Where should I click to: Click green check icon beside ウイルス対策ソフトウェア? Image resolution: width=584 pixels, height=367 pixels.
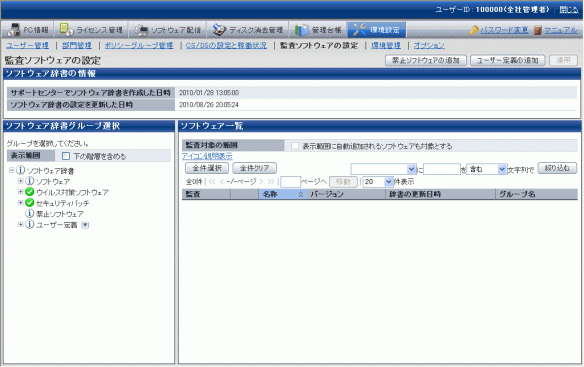click(30, 192)
